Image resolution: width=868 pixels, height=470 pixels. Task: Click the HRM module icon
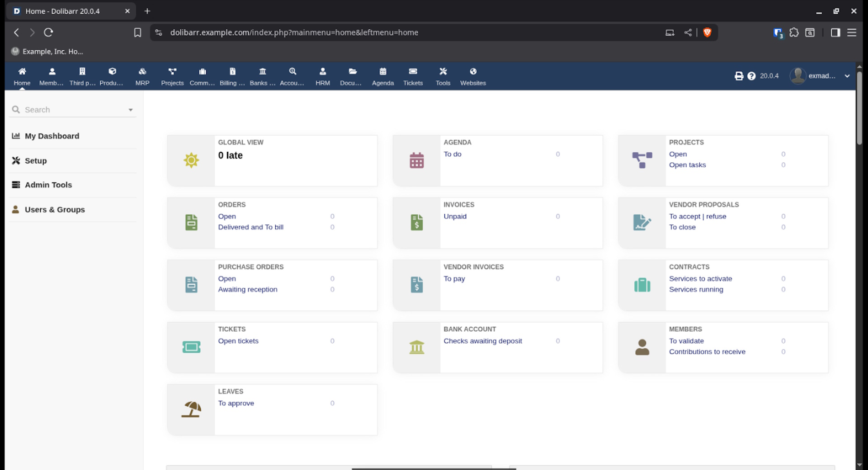pos(322,72)
